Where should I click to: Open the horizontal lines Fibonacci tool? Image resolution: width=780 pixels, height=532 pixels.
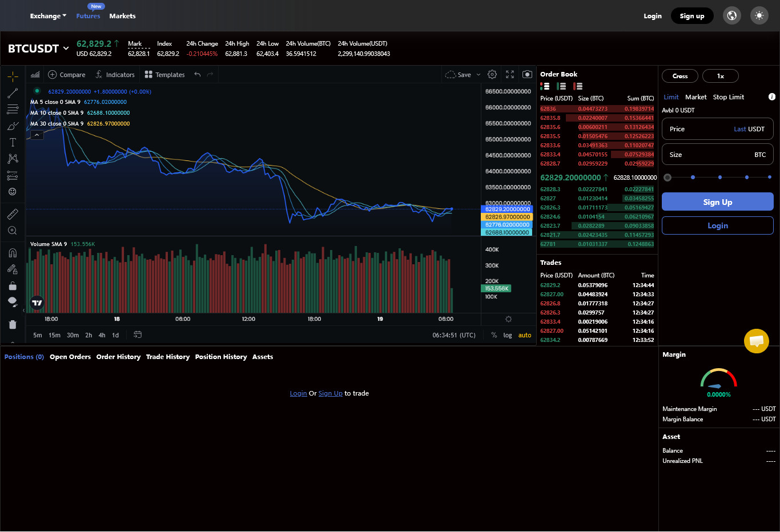click(x=13, y=110)
